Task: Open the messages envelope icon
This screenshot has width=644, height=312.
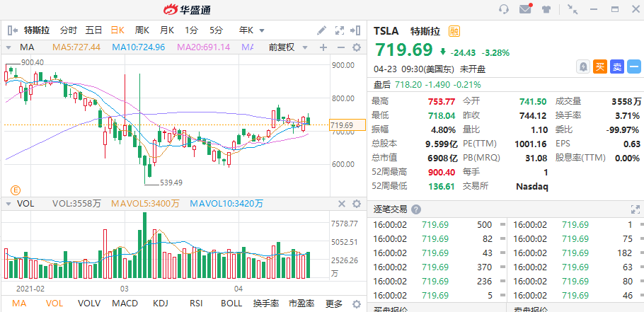Action: (525, 9)
